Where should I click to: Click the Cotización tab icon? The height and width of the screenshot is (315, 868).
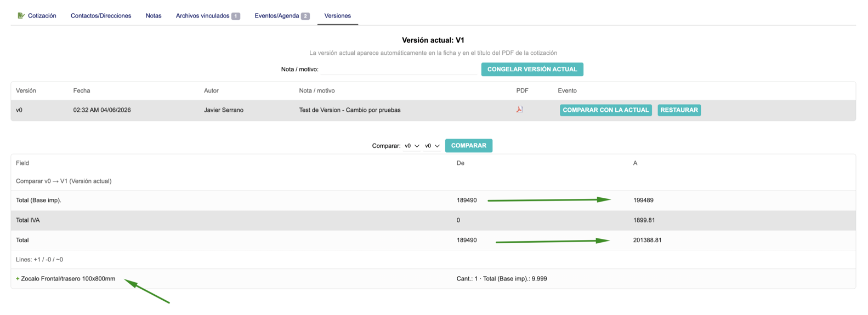(x=21, y=15)
